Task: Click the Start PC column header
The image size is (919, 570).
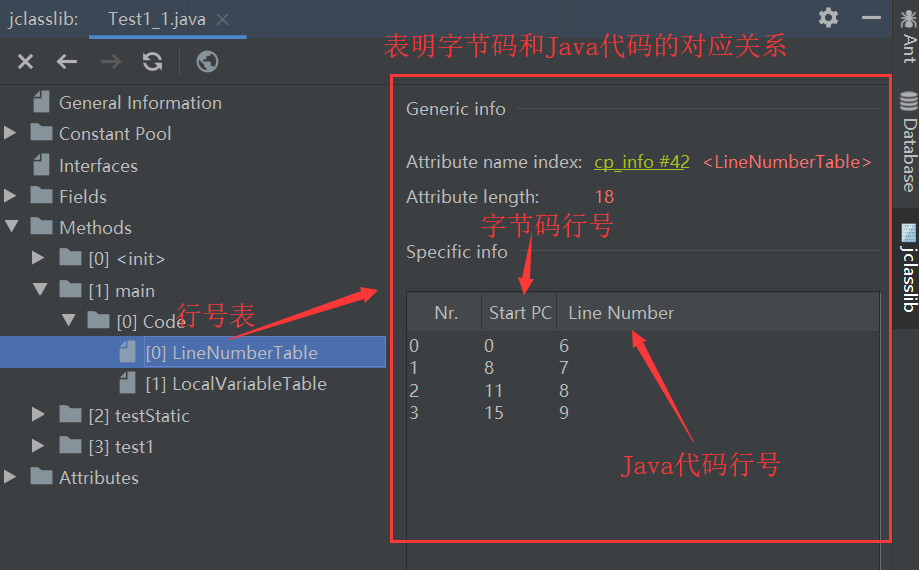Action: point(519,313)
